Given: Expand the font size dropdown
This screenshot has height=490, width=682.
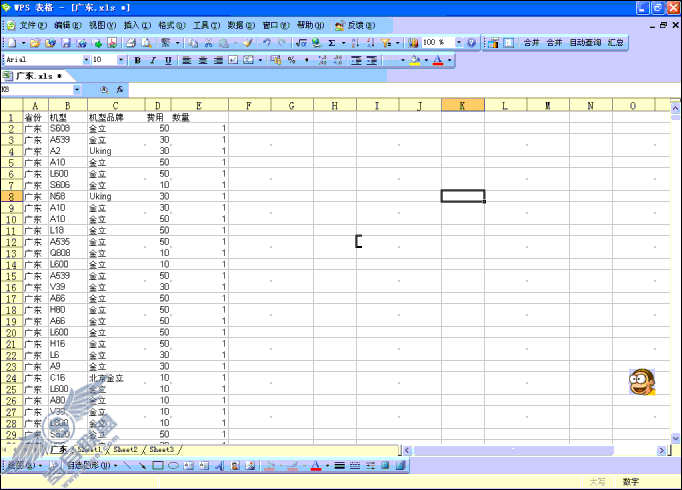Looking at the screenshot, I should pyautogui.click(x=121, y=60).
